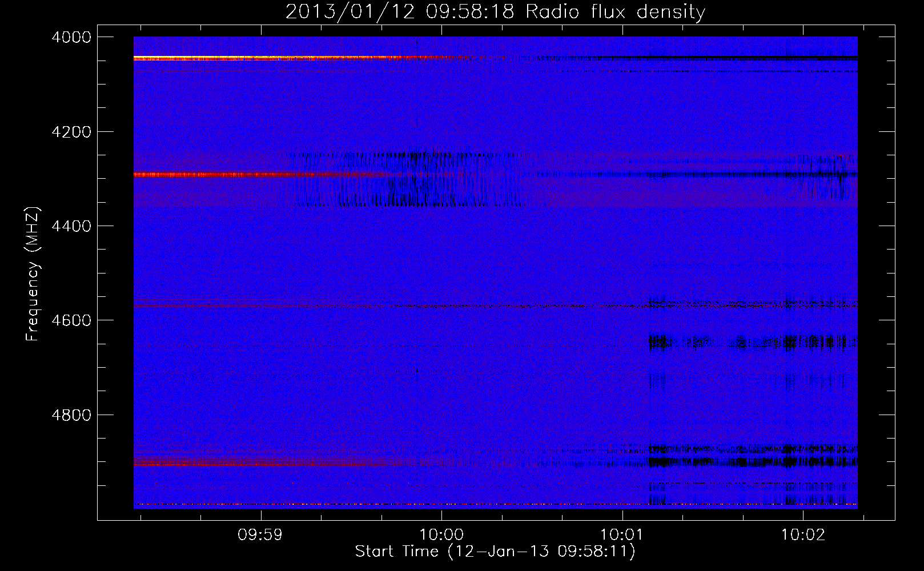This screenshot has width=924, height=571.
Task: Click the 4000 frequency tick label
Action: 71,37
